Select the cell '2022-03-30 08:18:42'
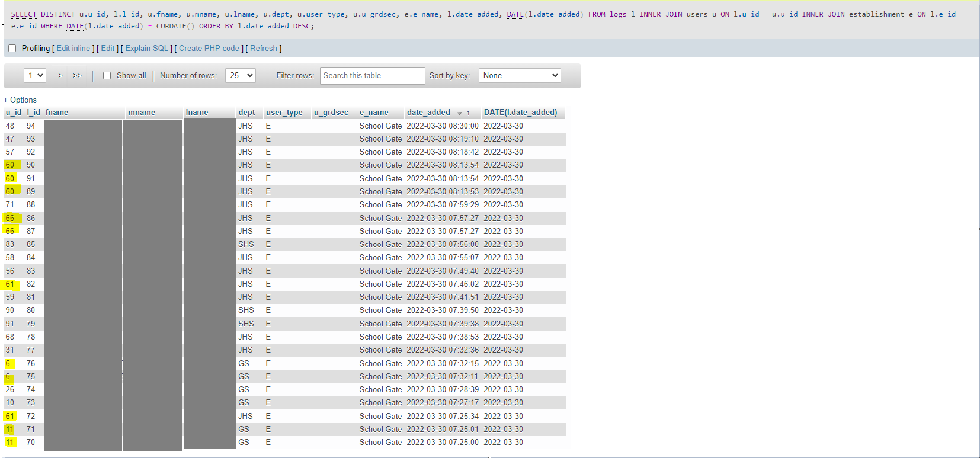Viewport: 980px width, 458px height. 443,152
